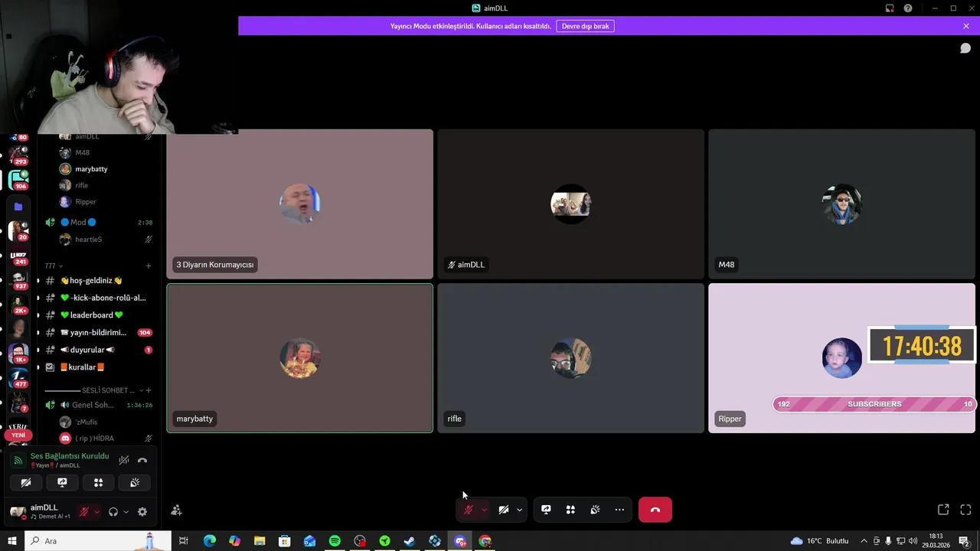Click red disconnect button in call controls
980x551 pixels.
(655, 510)
